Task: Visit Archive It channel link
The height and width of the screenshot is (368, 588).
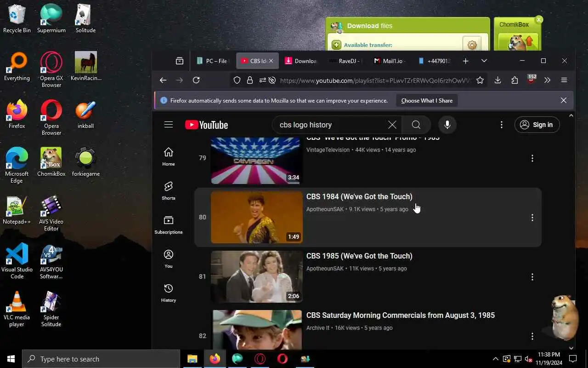Action: click(x=318, y=328)
